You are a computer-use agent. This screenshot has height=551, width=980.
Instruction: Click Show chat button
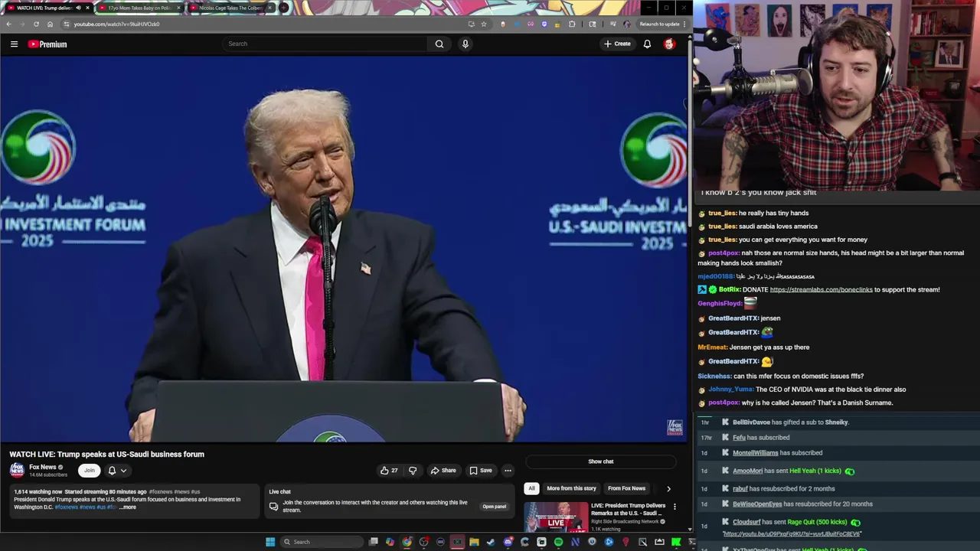601,461
